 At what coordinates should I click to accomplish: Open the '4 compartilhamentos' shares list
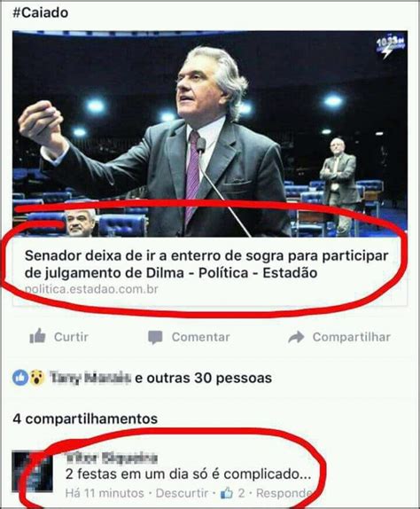(x=85, y=419)
